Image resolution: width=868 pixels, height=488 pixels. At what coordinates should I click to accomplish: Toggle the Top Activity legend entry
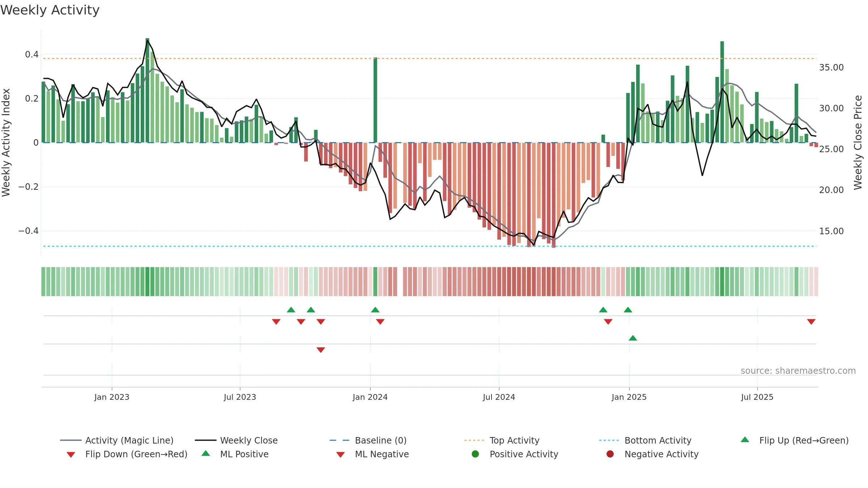pos(502,440)
